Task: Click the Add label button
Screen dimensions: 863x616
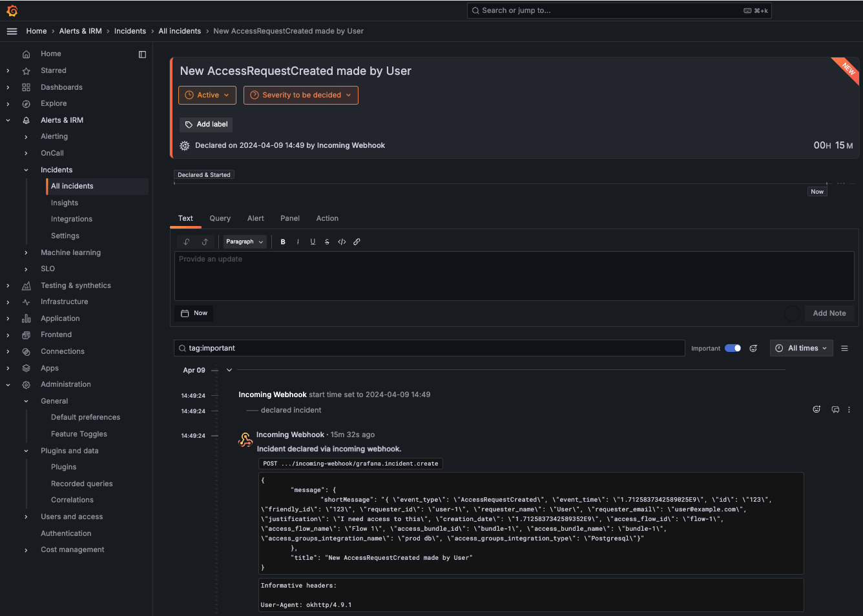Action: (x=206, y=124)
